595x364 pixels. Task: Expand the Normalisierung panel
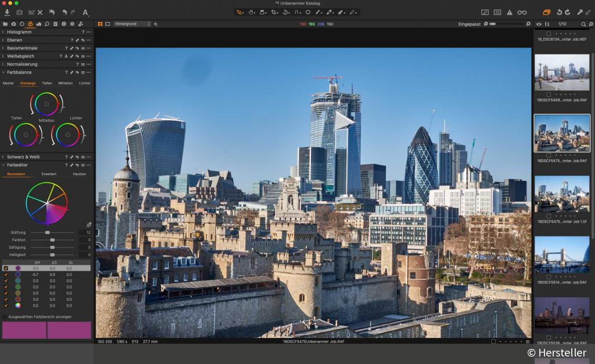point(3,64)
